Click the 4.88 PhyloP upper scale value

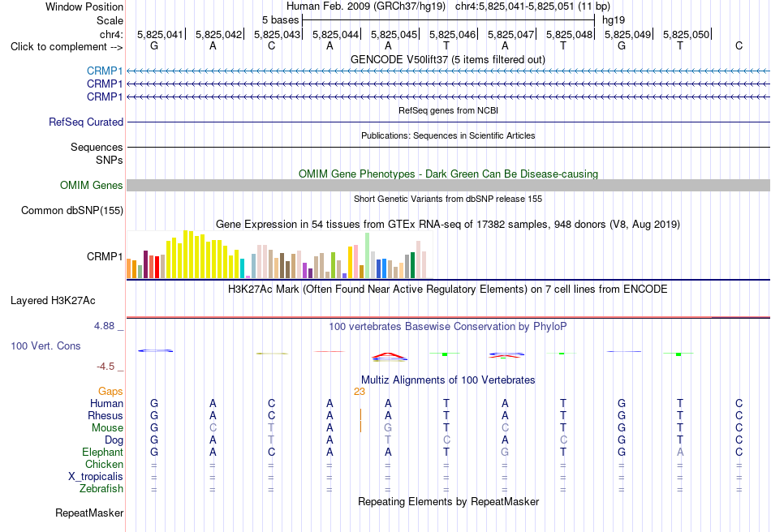click(104, 326)
